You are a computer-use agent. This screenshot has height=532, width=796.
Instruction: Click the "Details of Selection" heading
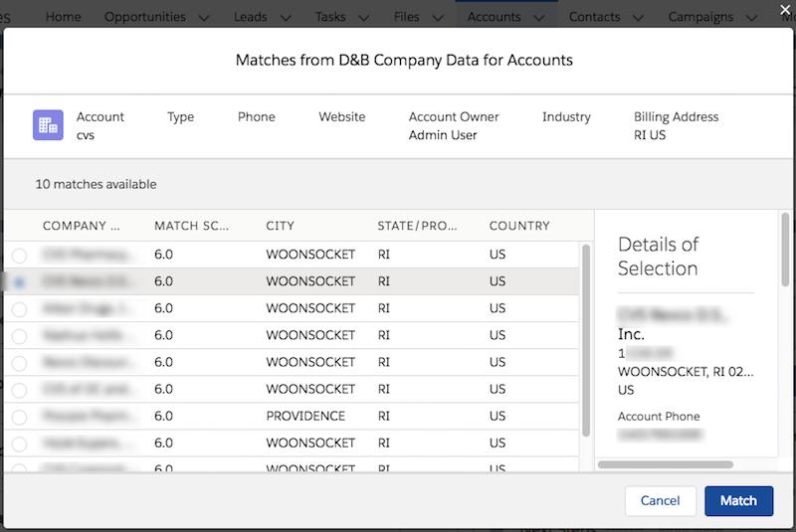pos(659,257)
